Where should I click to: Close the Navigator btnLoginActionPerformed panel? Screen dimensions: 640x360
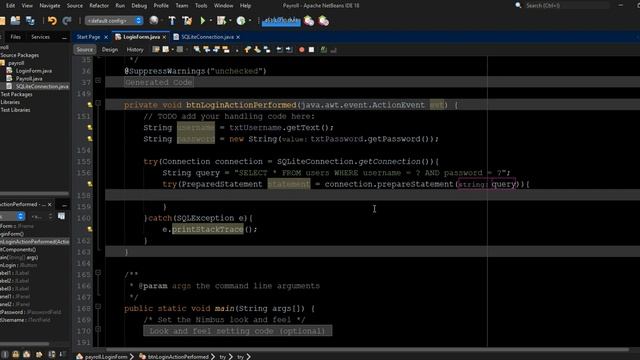point(50,204)
